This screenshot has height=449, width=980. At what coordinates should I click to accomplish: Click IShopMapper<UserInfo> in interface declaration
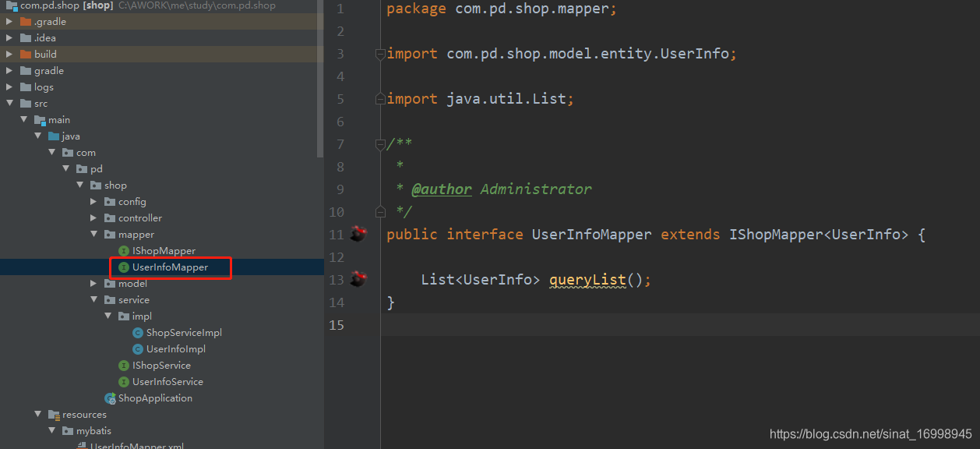818,235
